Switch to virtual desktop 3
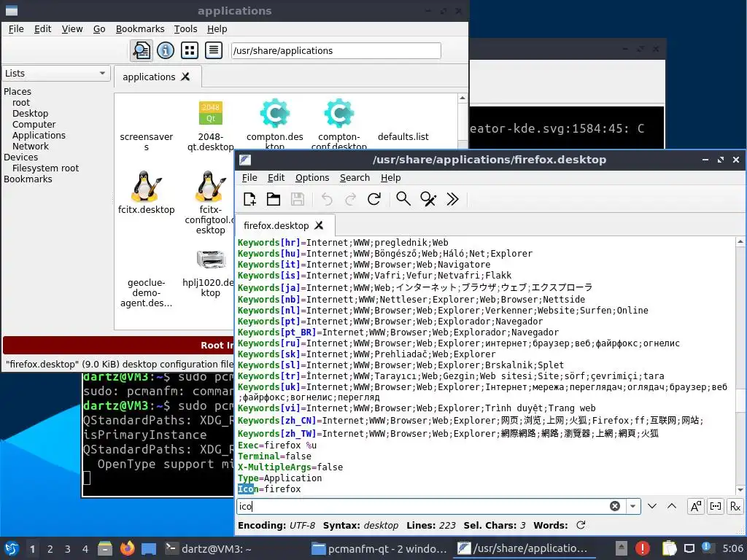747x560 pixels. (x=68, y=549)
